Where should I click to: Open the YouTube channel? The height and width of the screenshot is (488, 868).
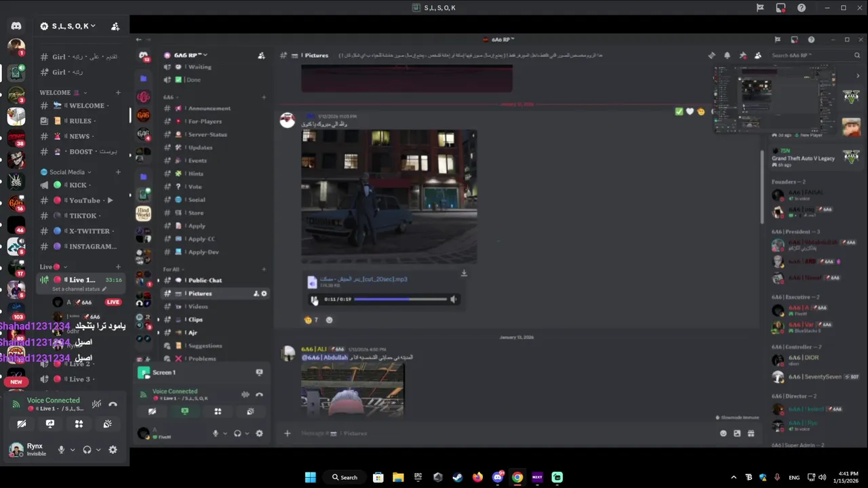(x=81, y=201)
